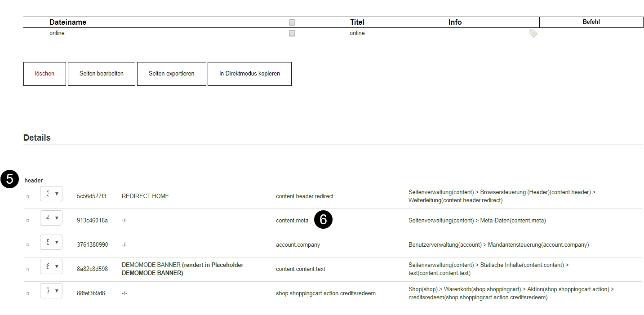Click the small icon beside DEMOMODE BANNER row
Image resolution: width=644 pixels, height=315 pixels.
point(28,269)
